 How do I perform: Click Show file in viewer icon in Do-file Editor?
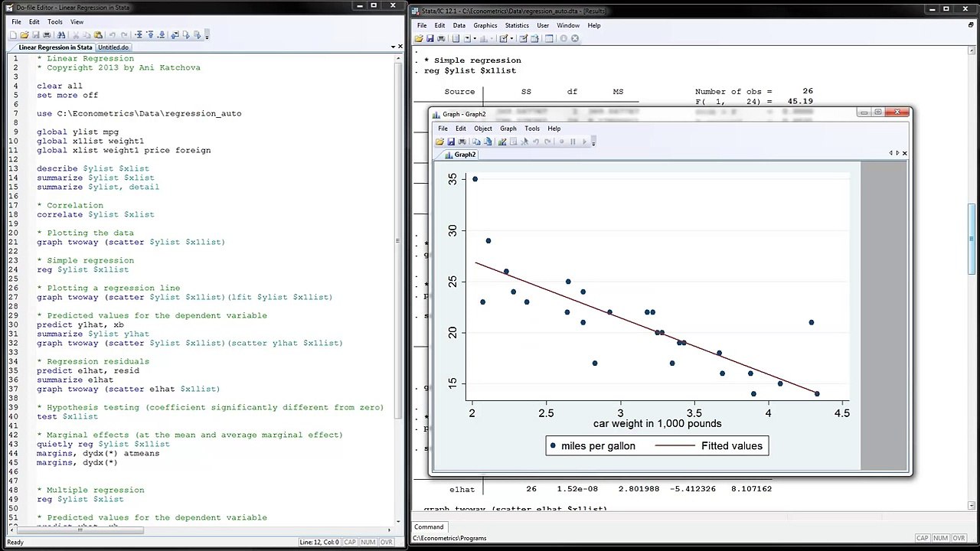tap(175, 34)
